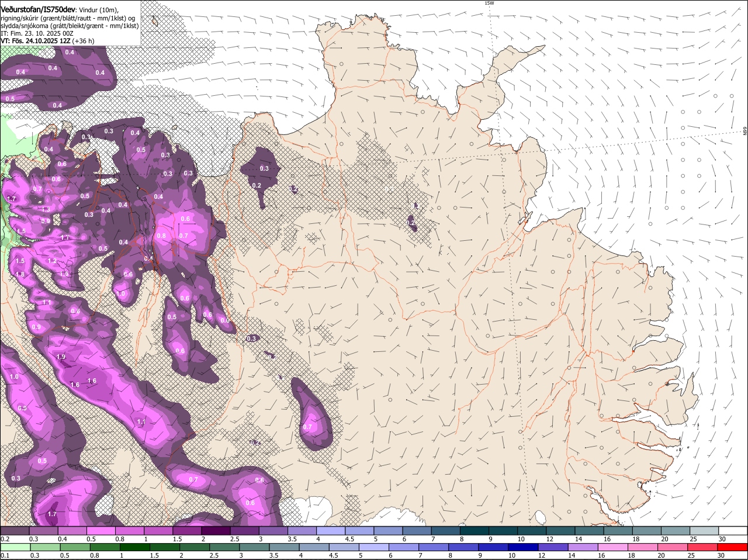The image size is (748, 560).
Task: Click the upper legend swatch labeled 10
Action: (532, 530)
